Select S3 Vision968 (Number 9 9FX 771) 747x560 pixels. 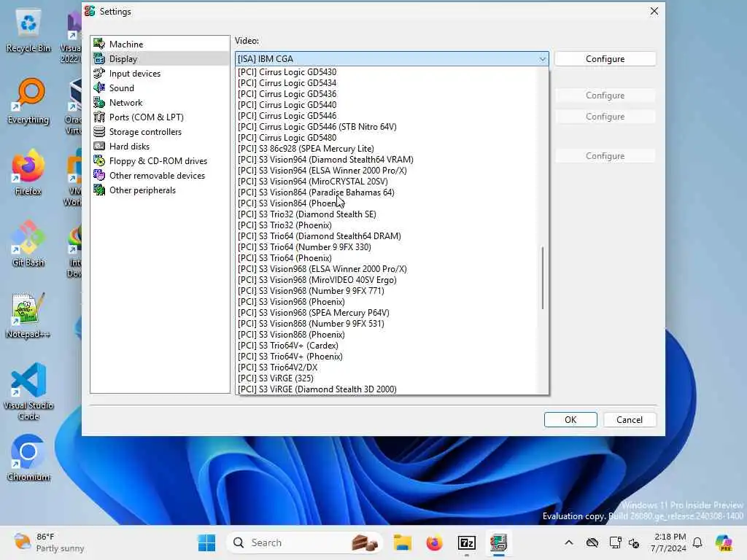387,291
